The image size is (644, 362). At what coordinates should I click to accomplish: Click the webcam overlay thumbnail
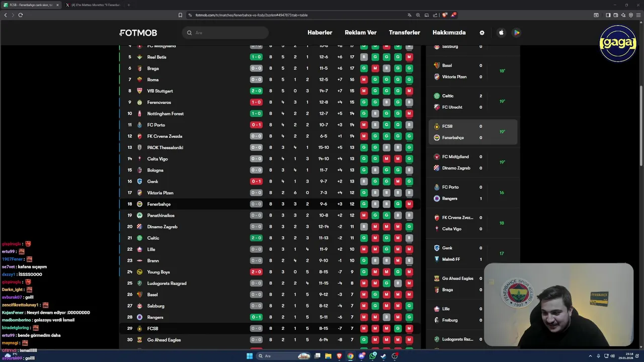tap(558, 306)
